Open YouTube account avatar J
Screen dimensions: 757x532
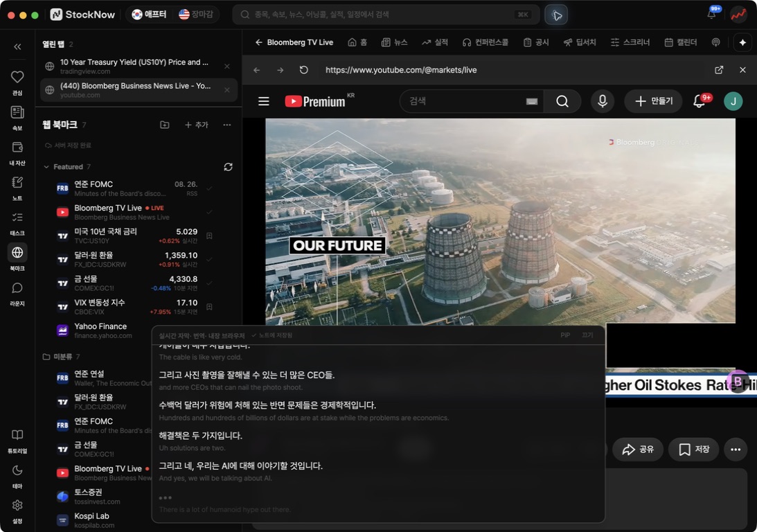733,101
